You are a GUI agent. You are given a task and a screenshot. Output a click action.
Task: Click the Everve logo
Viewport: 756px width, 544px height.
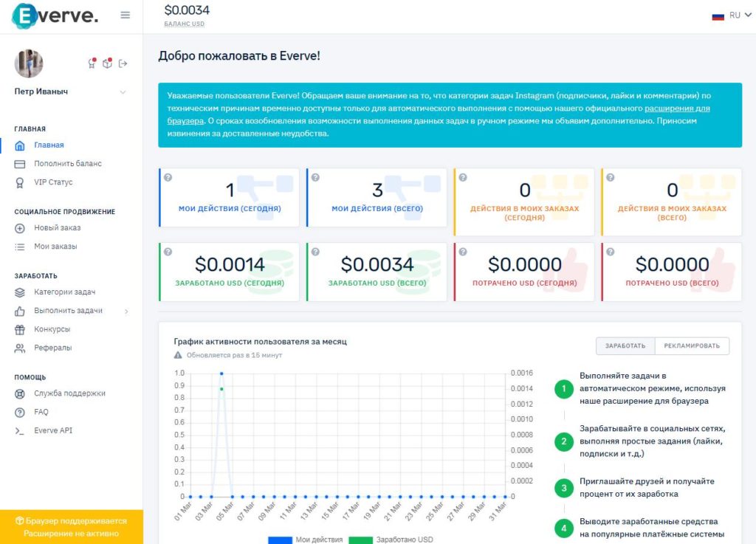point(55,16)
